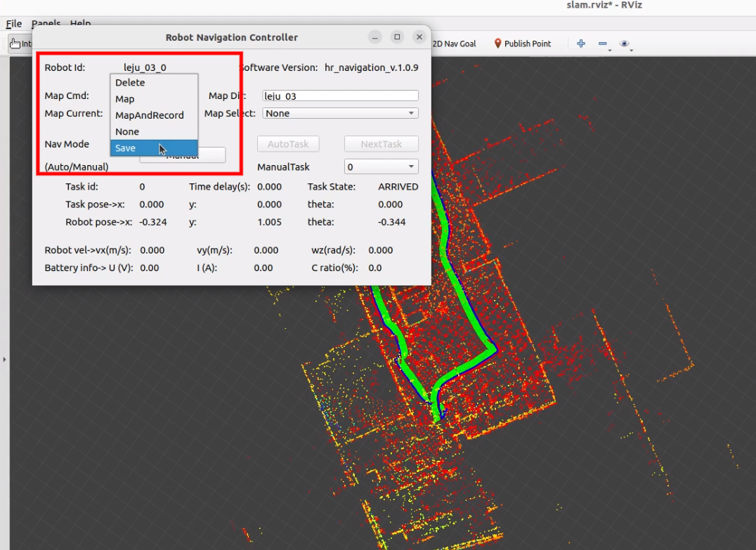
Task: Click the Map Dir text field
Action: 340,96
